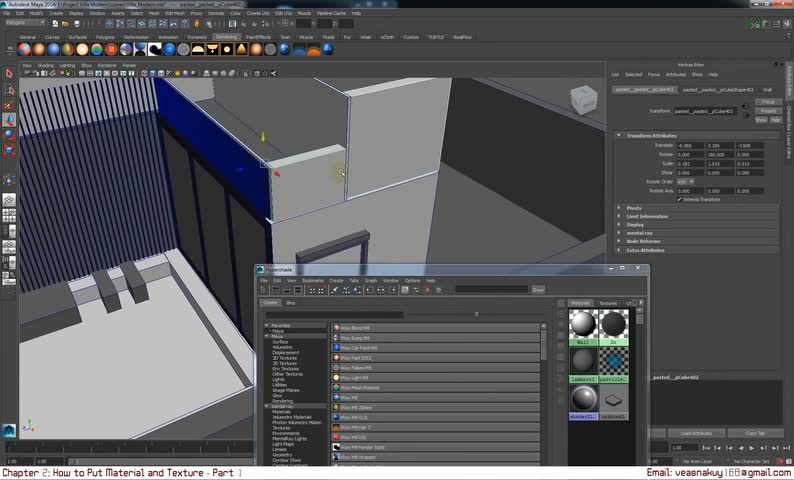794x480 pixels.
Task: Select 2D Textures in Hypershade tree
Action: click(x=285, y=358)
